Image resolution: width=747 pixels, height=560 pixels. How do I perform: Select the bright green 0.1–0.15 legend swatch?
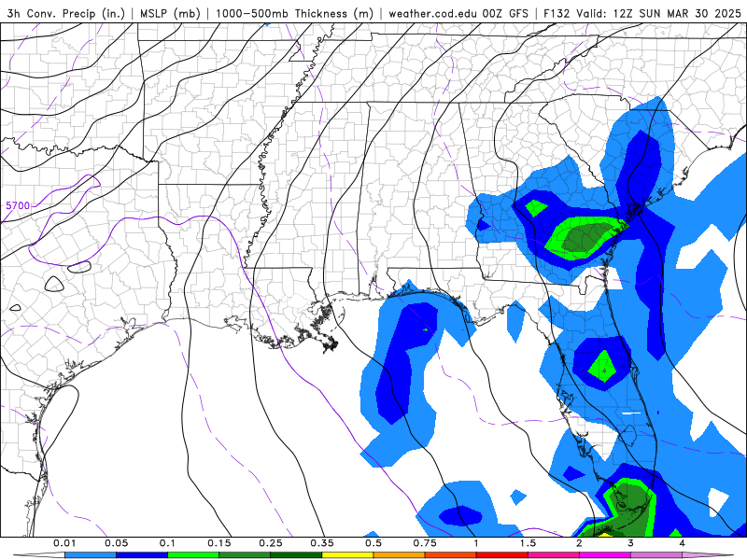(x=193, y=555)
